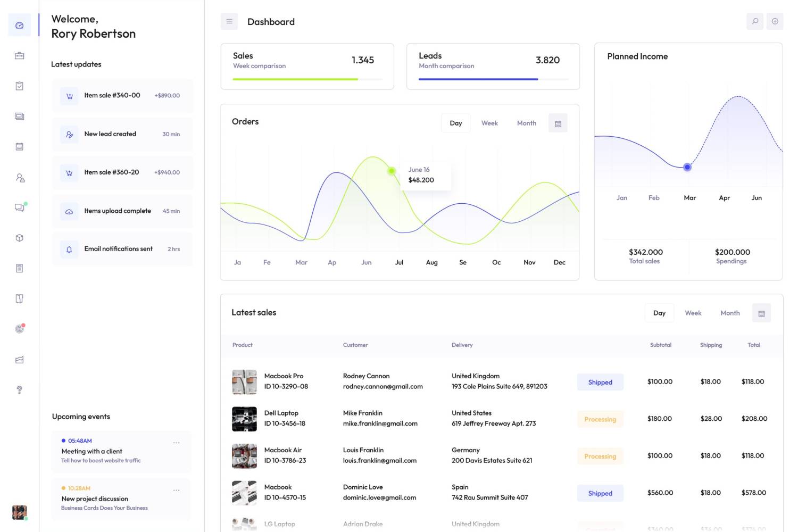The height and width of the screenshot is (532, 798).
Task: Click the clipboard tasks icon in sidebar
Action: (20, 86)
